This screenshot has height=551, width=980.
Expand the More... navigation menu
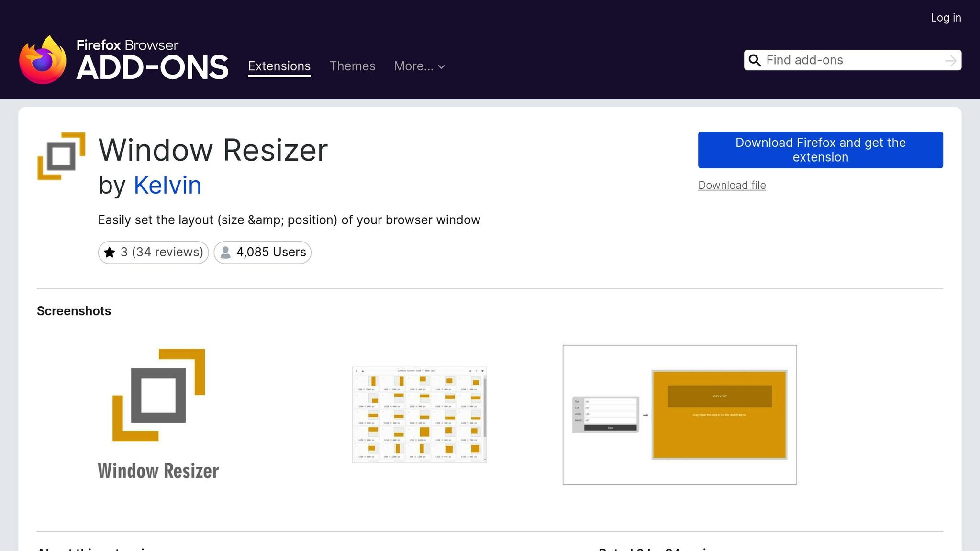(419, 66)
